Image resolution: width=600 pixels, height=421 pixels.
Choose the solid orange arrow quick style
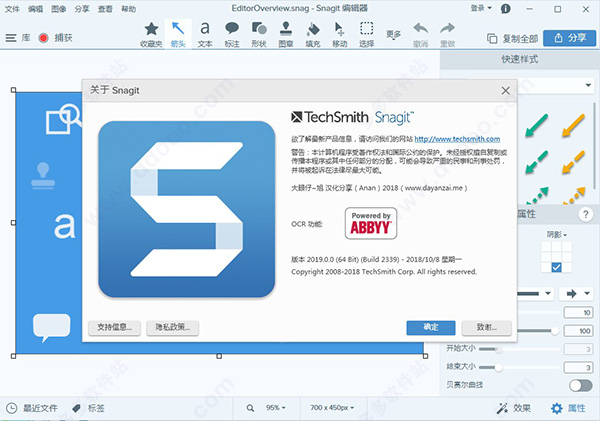[x=573, y=125]
